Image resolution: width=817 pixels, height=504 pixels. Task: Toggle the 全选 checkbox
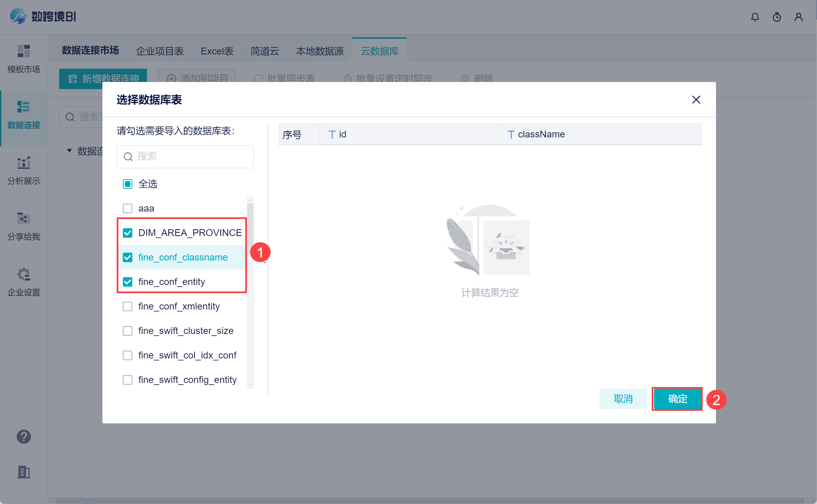(128, 184)
